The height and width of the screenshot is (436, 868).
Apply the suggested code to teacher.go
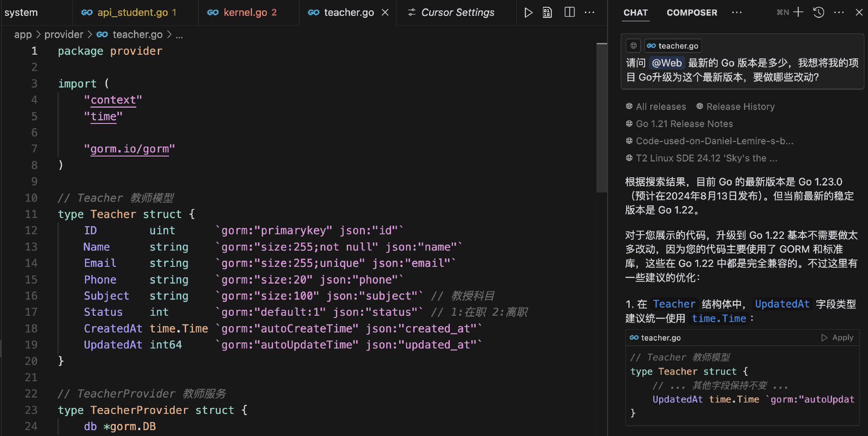[x=837, y=338]
